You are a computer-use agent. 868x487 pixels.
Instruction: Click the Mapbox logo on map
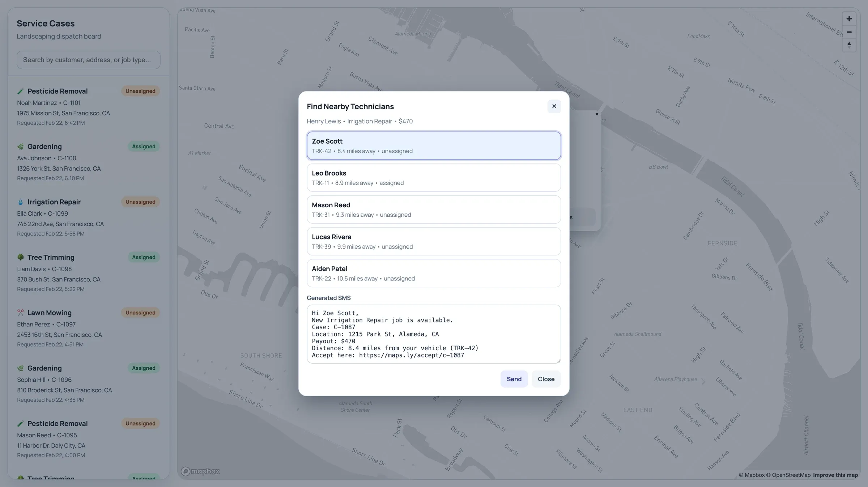tap(200, 471)
